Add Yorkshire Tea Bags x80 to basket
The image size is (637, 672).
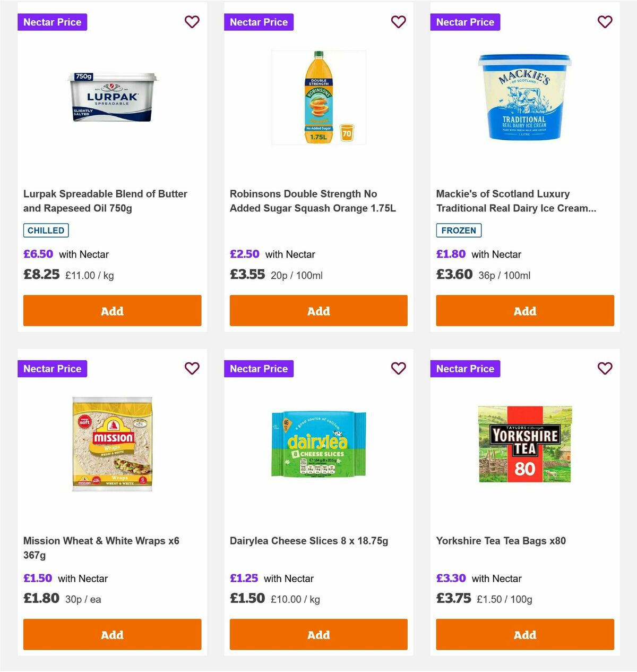pyautogui.click(x=525, y=634)
